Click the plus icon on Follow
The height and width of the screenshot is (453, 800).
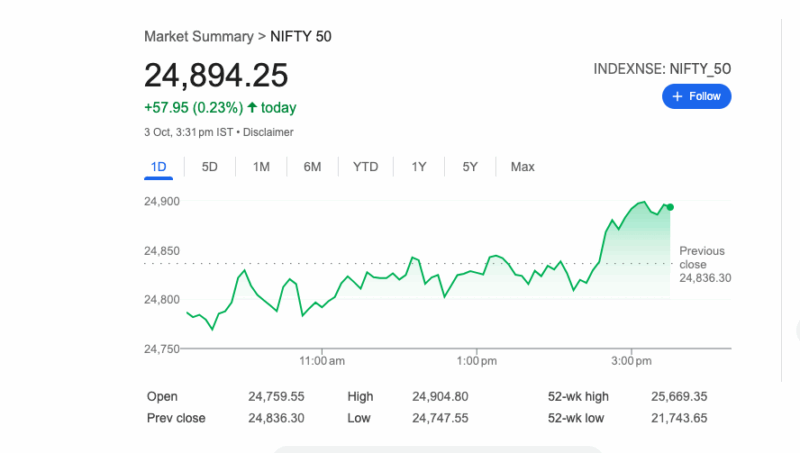coord(677,96)
